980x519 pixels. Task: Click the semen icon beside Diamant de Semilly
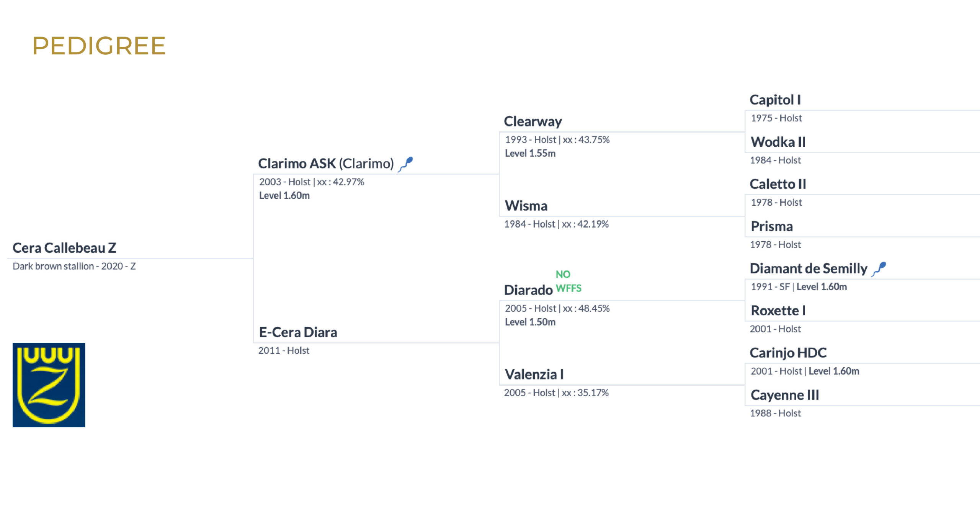pyautogui.click(x=879, y=269)
